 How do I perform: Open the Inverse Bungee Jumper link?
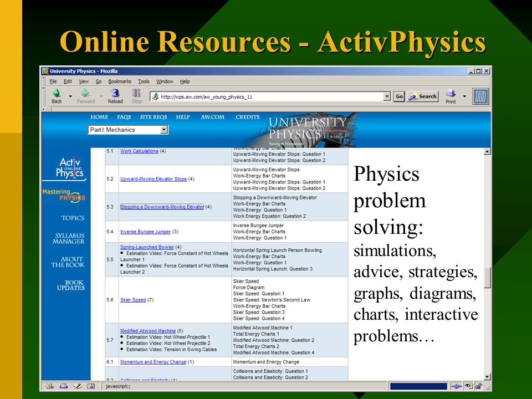coord(145,232)
